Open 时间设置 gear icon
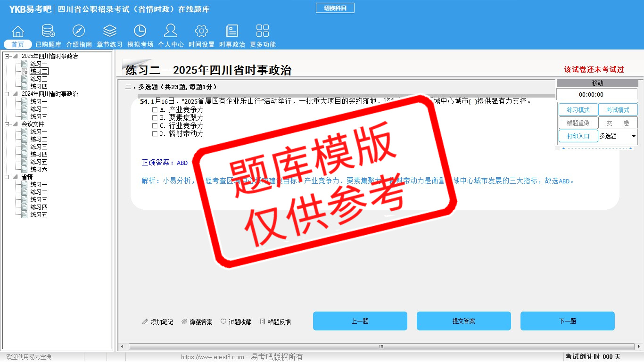The image size is (644, 362). [x=201, y=32]
